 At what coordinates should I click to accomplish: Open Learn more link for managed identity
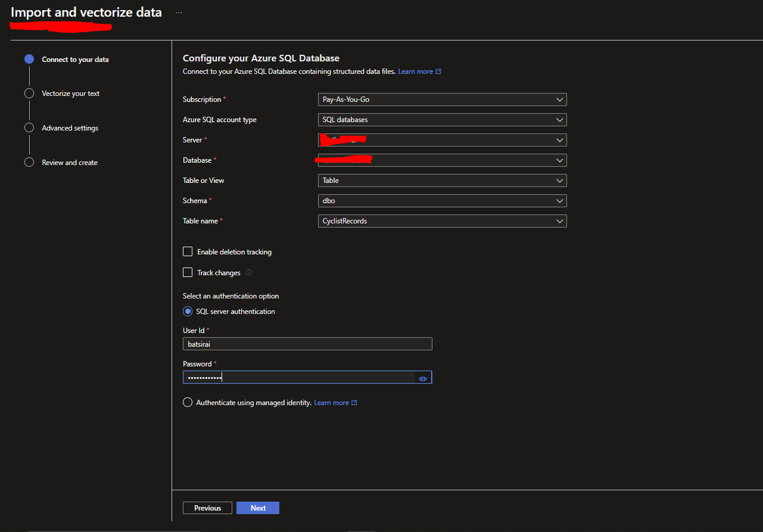point(335,403)
